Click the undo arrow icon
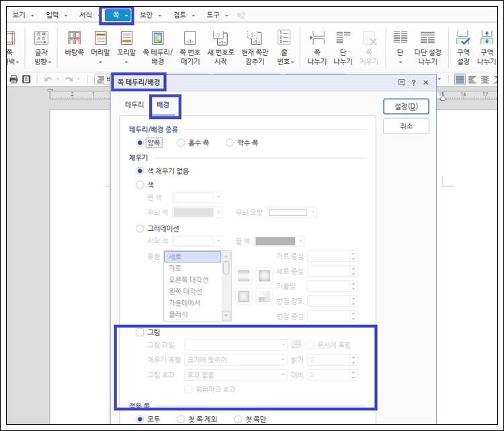Screen dimensions: 504x431 tap(48, 79)
